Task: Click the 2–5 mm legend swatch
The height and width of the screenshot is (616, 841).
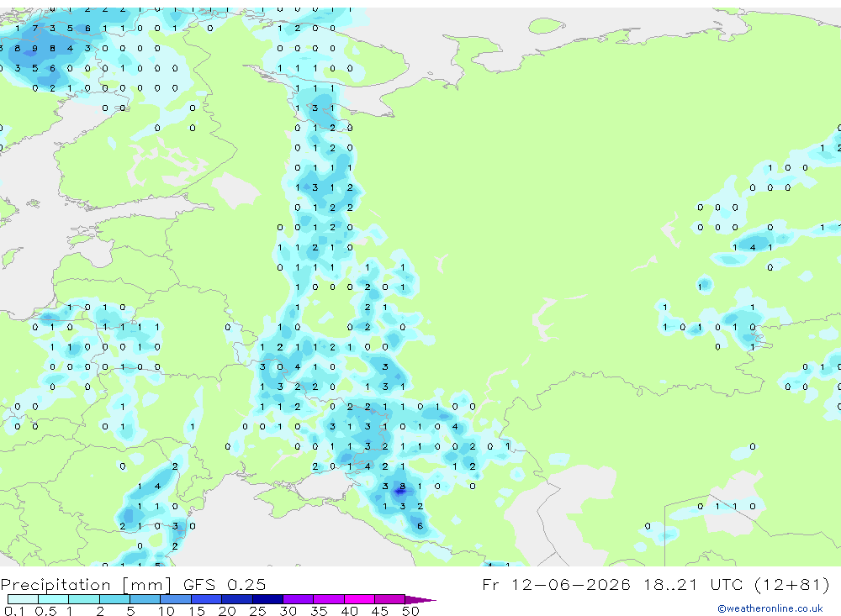Action: point(114,599)
